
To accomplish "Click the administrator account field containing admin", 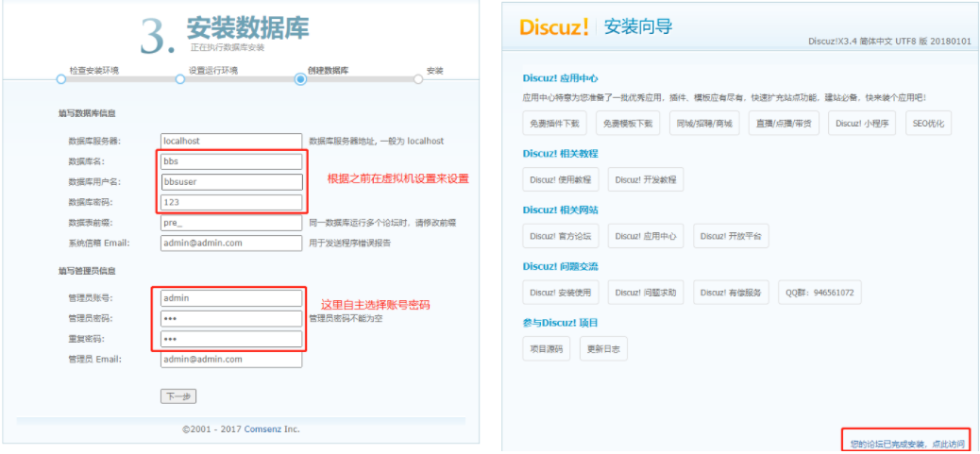I will (x=231, y=298).
